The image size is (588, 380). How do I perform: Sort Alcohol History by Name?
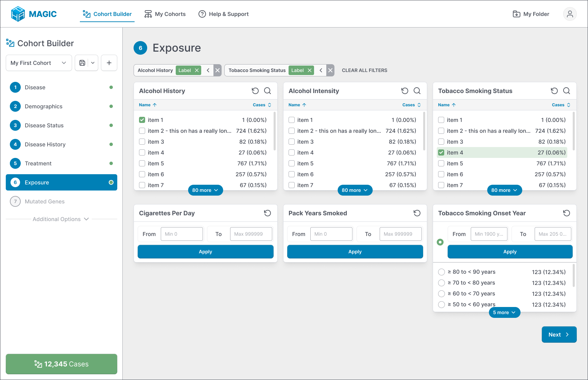pyautogui.click(x=148, y=105)
